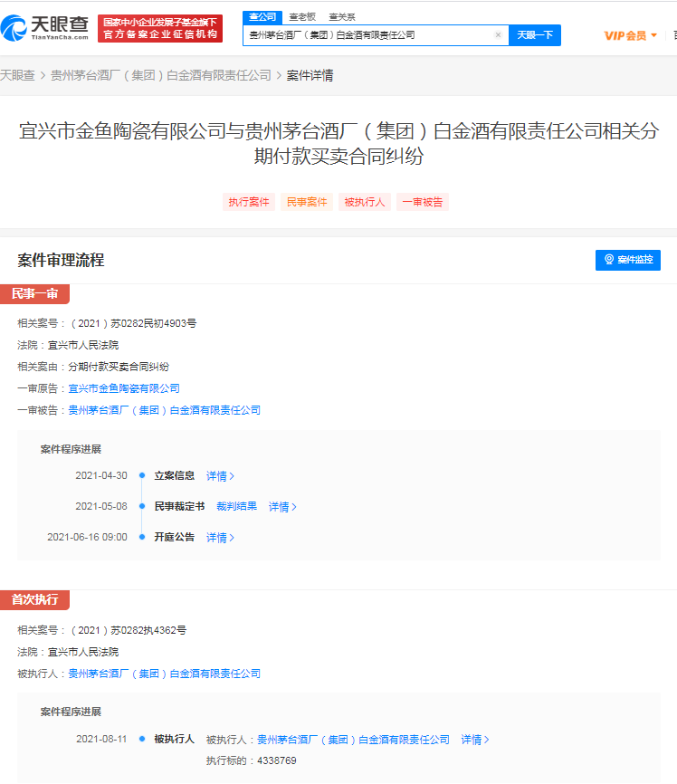Viewport: 677px width, 784px height.
Task: Clear the search box with X icon
Action: click(498, 35)
